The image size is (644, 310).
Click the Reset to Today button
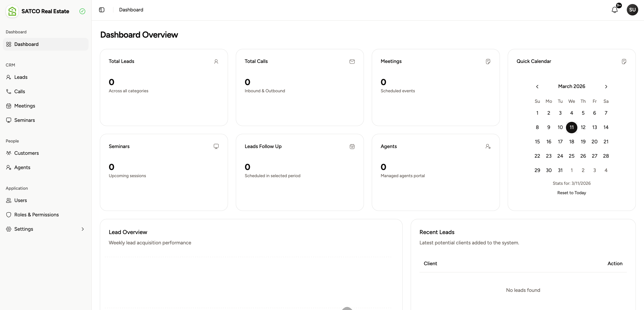[572, 193]
